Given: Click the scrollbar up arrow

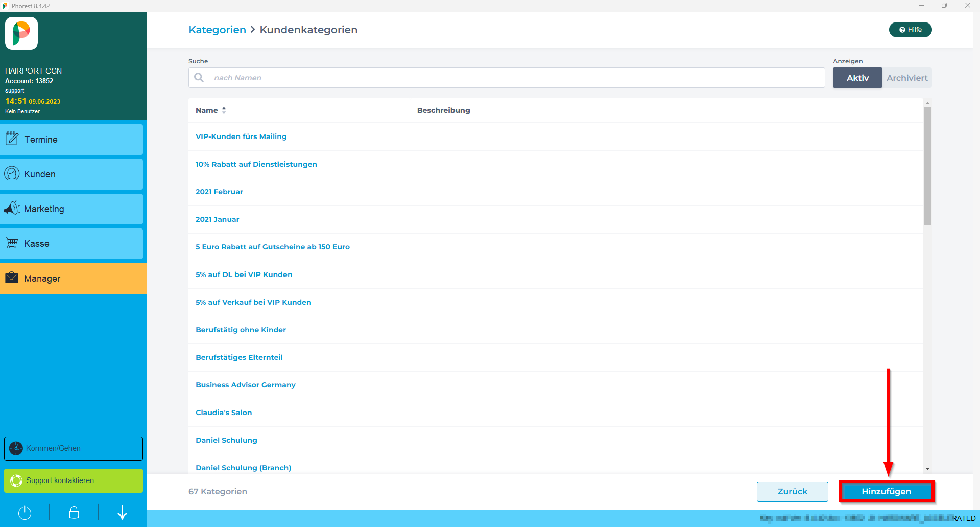Looking at the screenshot, I should [927, 103].
